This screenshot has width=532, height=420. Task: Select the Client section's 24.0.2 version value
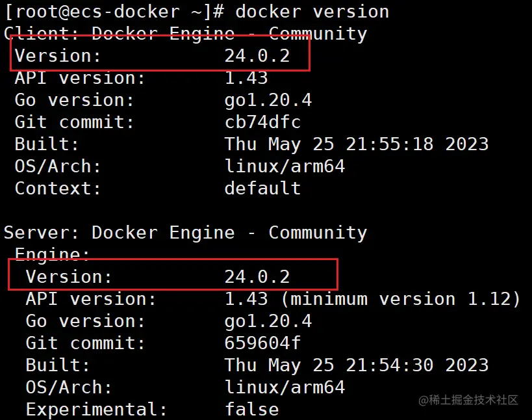click(x=257, y=56)
